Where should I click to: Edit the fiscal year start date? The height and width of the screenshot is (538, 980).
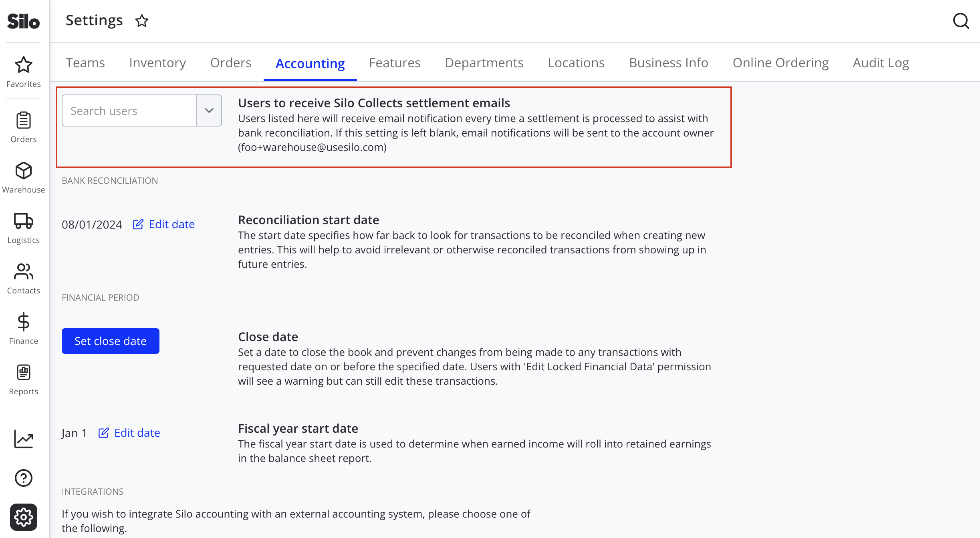pos(129,433)
